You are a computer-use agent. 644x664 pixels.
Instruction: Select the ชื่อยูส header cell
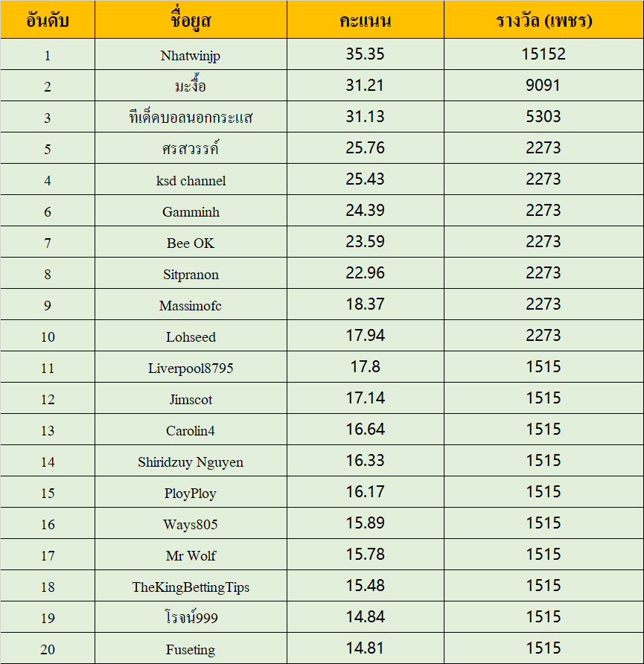(191, 19)
